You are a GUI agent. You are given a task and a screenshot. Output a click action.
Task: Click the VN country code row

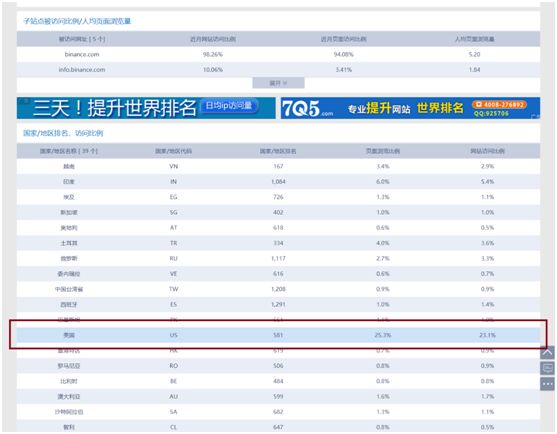(278, 166)
